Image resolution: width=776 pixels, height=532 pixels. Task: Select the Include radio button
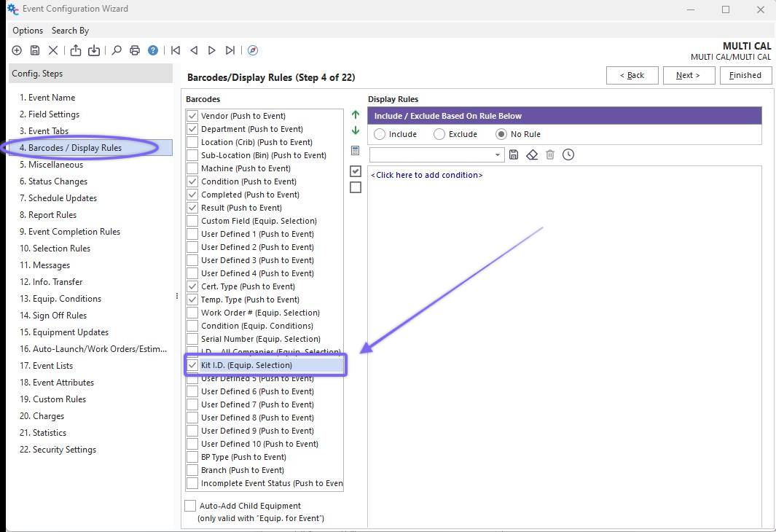(x=380, y=134)
